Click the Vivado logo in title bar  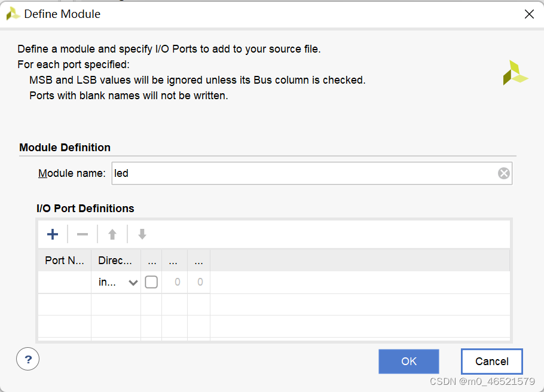pos(13,14)
